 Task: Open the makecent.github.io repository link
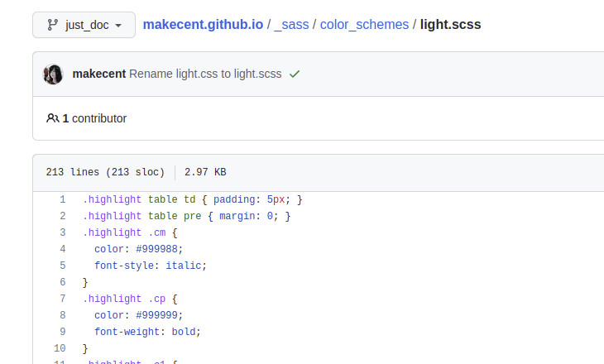click(203, 25)
